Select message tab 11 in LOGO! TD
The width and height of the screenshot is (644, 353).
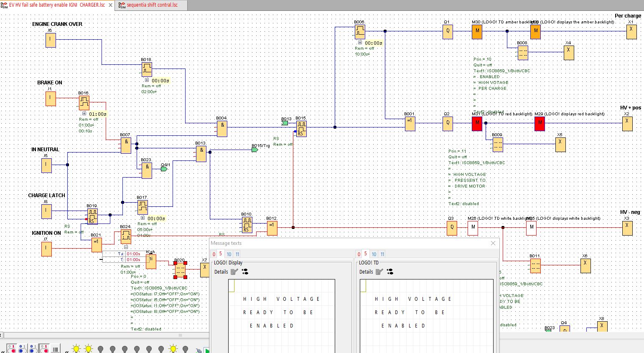[x=382, y=254]
